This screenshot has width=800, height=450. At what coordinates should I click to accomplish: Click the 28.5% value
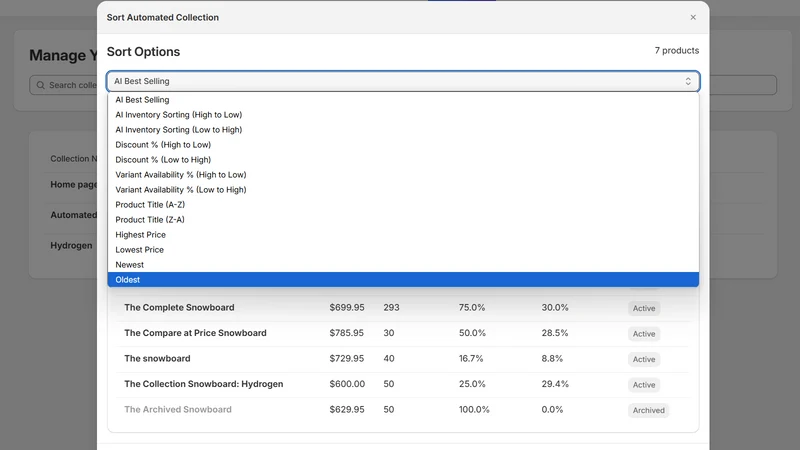[x=555, y=333]
